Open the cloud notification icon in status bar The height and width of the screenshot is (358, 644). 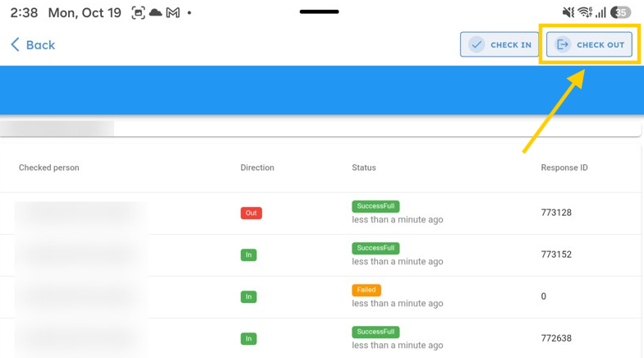point(156,13)
